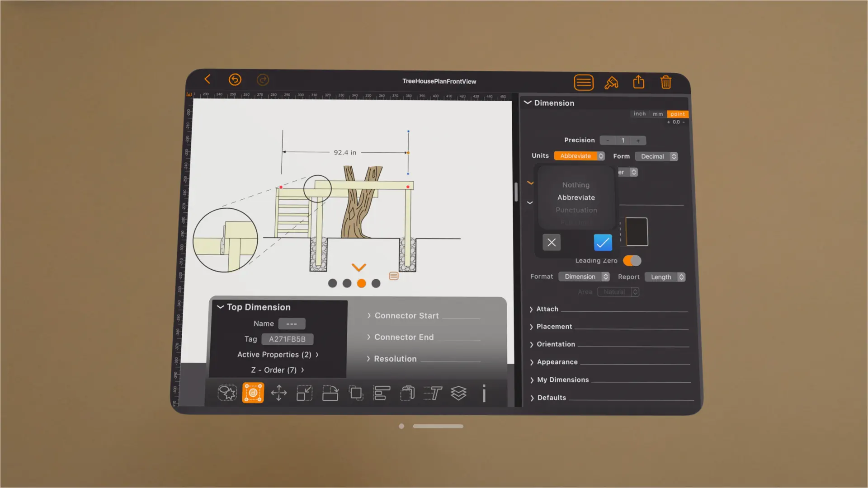
Task: Select inch as the unit
Action: (x=639, y=113)
